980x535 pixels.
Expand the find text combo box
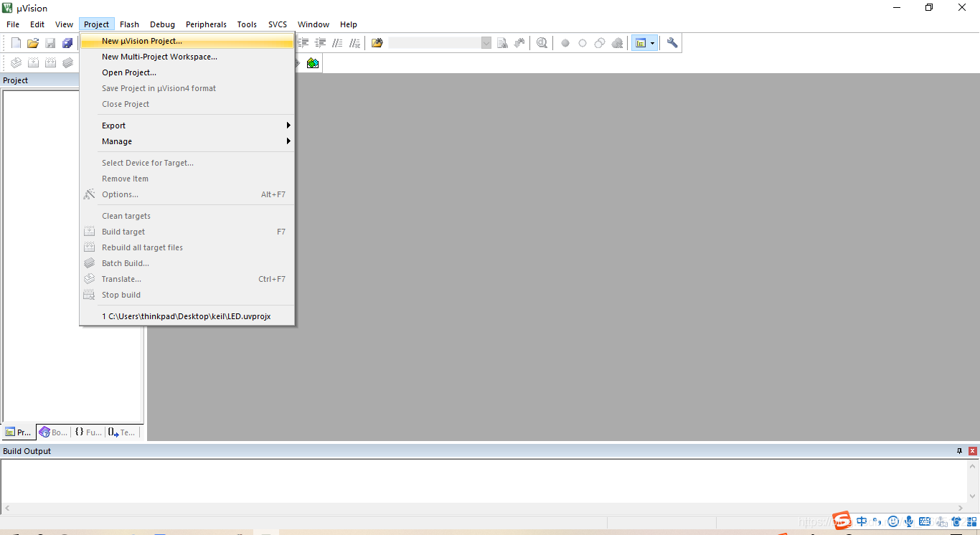486,43
